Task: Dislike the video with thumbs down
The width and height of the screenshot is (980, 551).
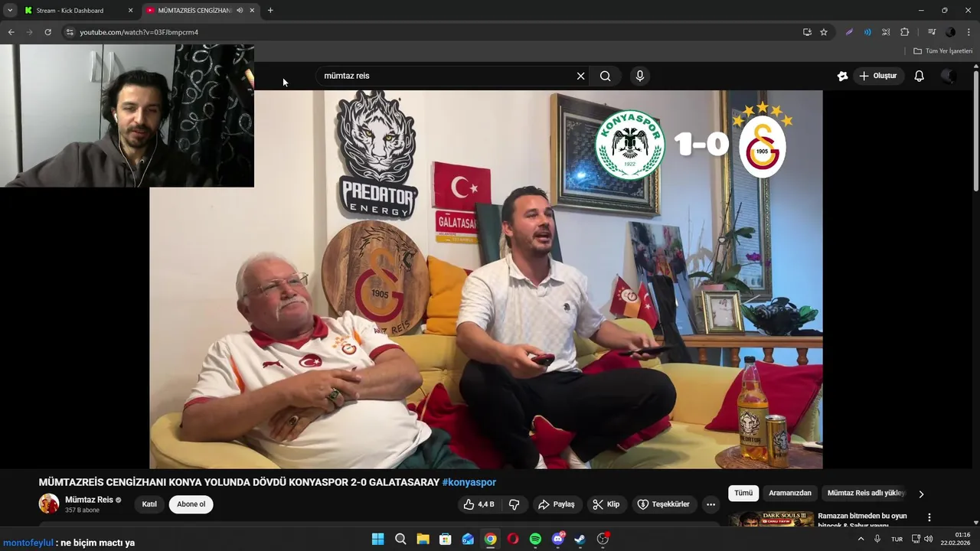Action: point(514,504)
